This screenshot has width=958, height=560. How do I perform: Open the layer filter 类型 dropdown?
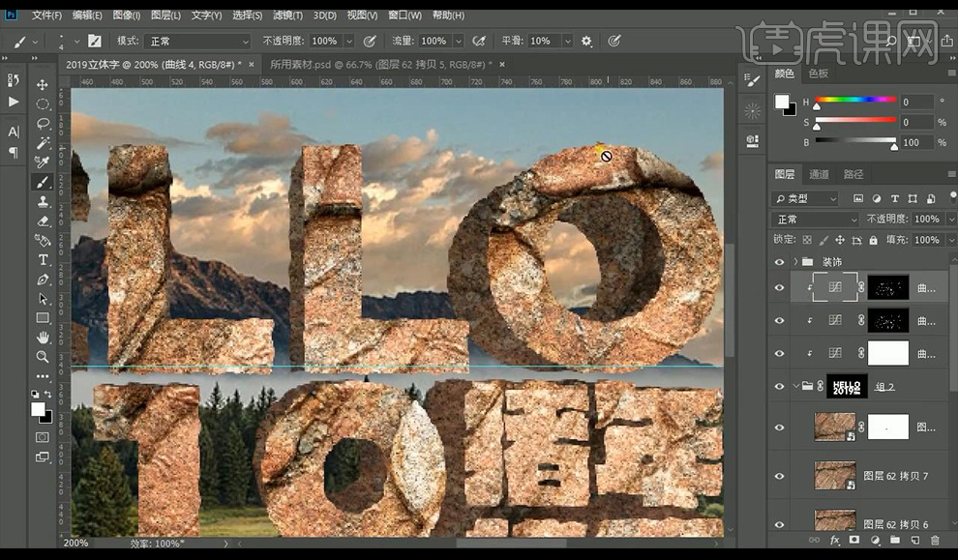point(806,198)
